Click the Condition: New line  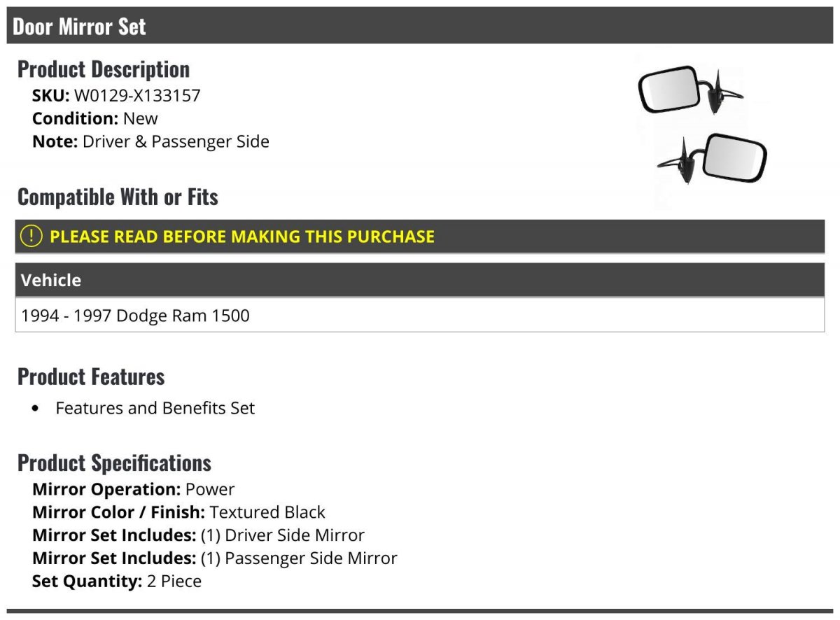(95, 118)
